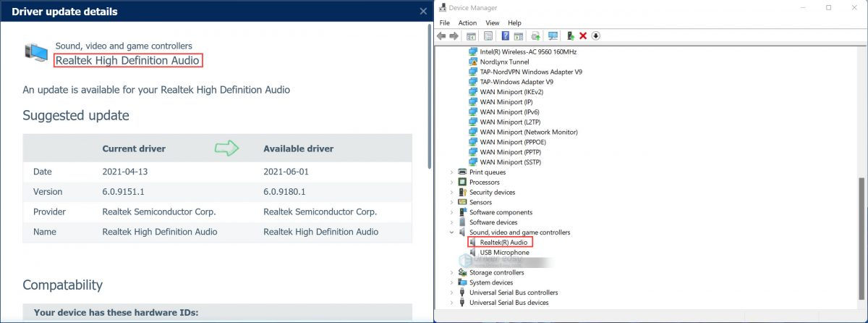Click the down-arrow Disable device toolbar icon
Screen dimensions: 868x323
pyautogui.click(x=596, y=35)
